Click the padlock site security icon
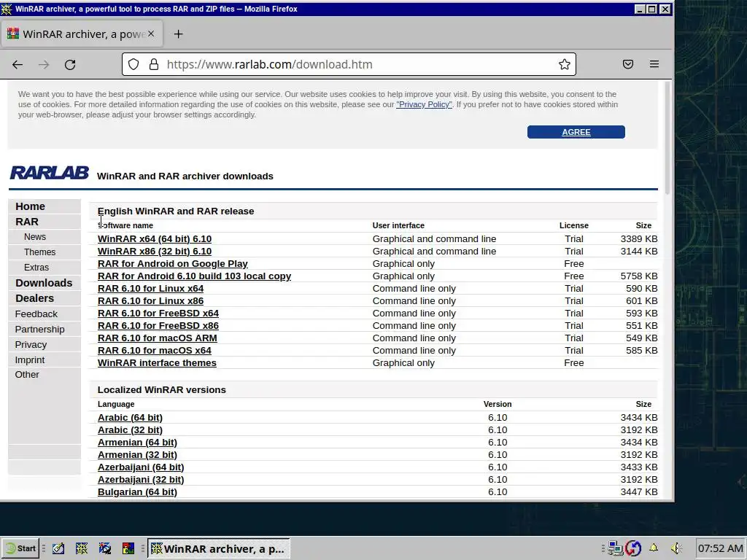 tap(154, 64)
